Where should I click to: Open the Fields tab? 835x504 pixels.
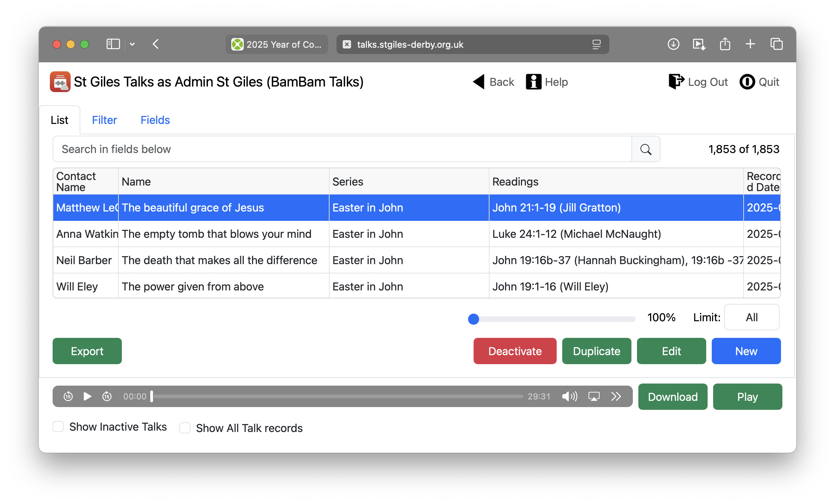click(155, 120)
